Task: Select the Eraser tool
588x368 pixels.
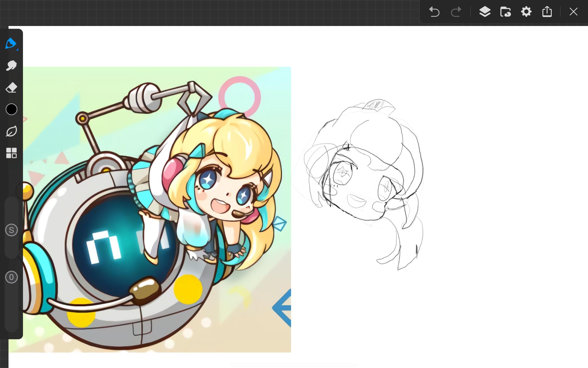Action: pyautogui.click(x=11, y=87)
